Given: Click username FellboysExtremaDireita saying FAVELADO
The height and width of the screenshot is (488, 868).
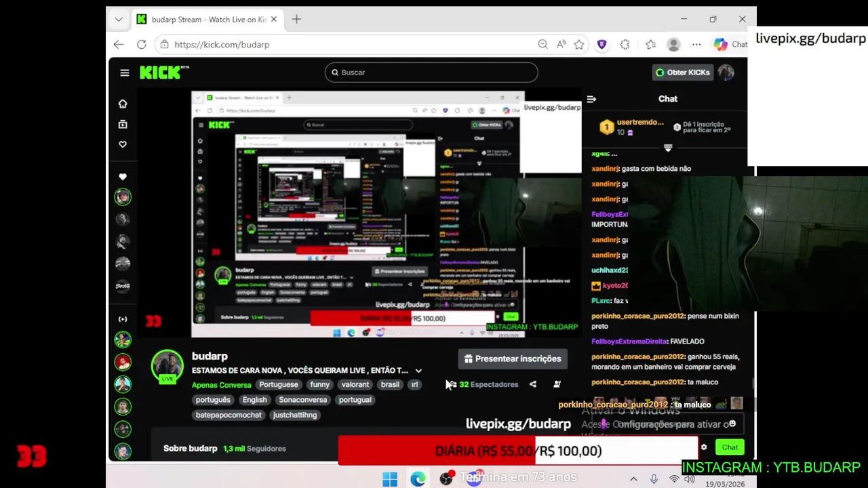Looking at the screenshot, I should (629, 342).
